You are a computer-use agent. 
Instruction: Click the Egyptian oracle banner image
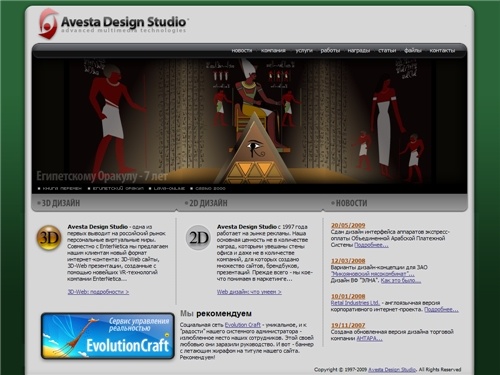pos(249,122)
